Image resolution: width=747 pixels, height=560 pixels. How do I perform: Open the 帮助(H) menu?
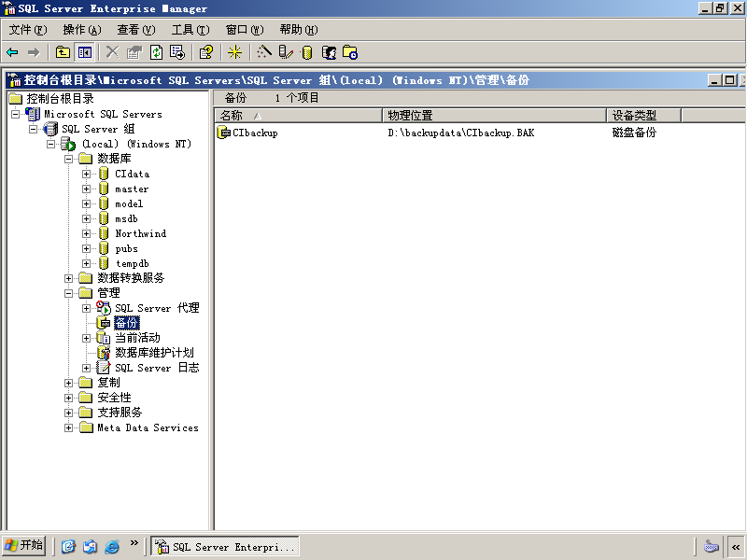click(299, 30)
